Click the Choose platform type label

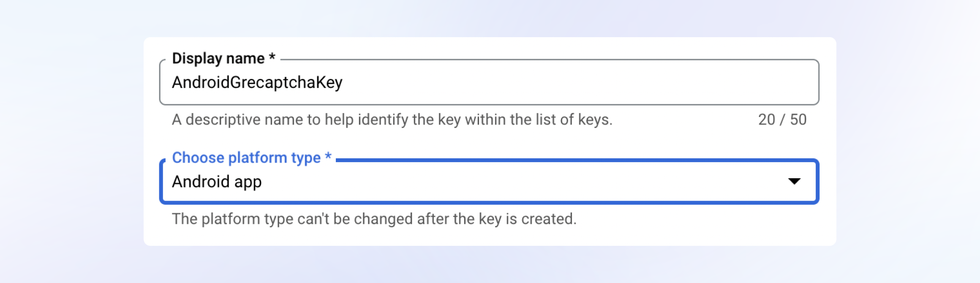[246, 158]
